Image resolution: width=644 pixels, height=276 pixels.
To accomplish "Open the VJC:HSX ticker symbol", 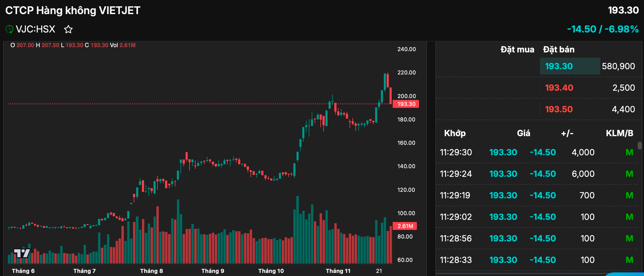I will coord(36,29).
